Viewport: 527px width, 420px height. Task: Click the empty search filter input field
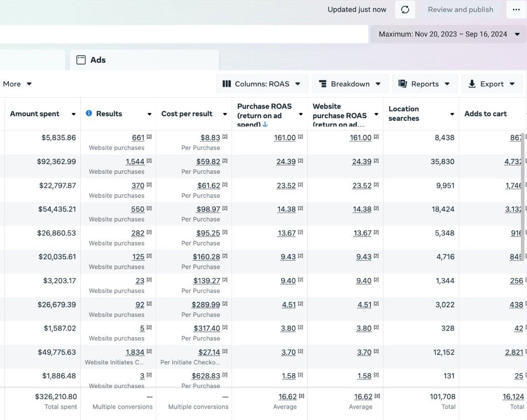(x=184, y=34)
